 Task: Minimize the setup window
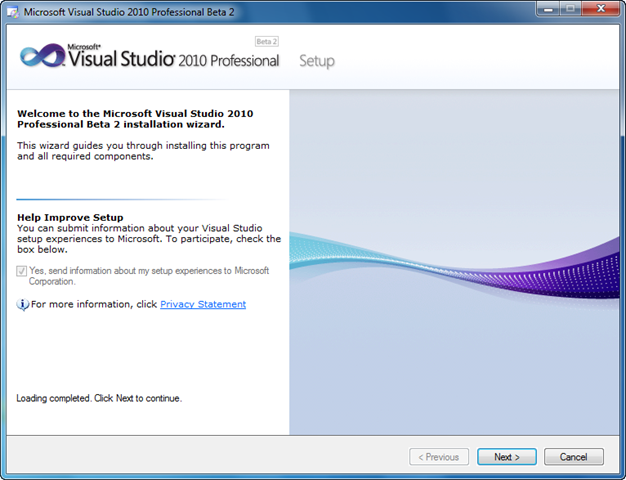tap(547, 9)
